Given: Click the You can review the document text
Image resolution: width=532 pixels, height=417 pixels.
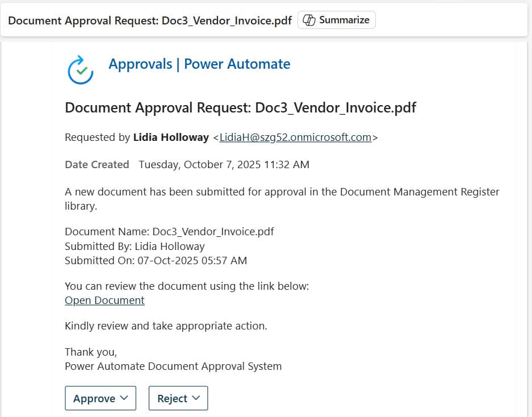Looking at the screenshot, I should point(187,286).
